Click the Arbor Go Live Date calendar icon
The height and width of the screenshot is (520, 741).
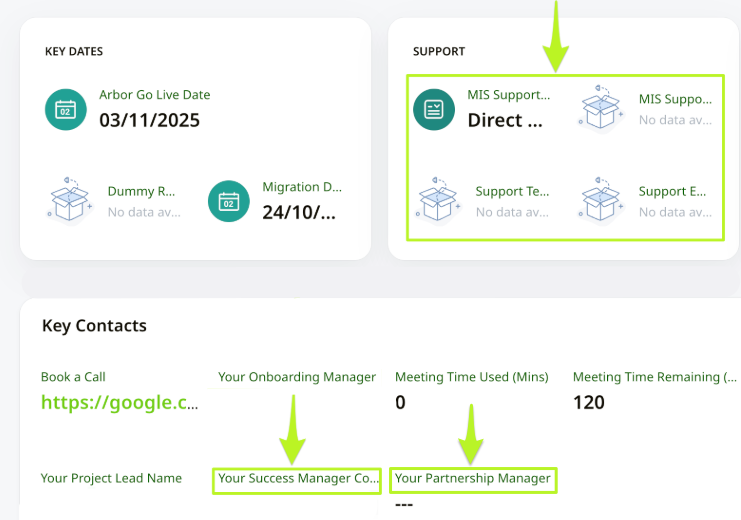tap(66, 110)
